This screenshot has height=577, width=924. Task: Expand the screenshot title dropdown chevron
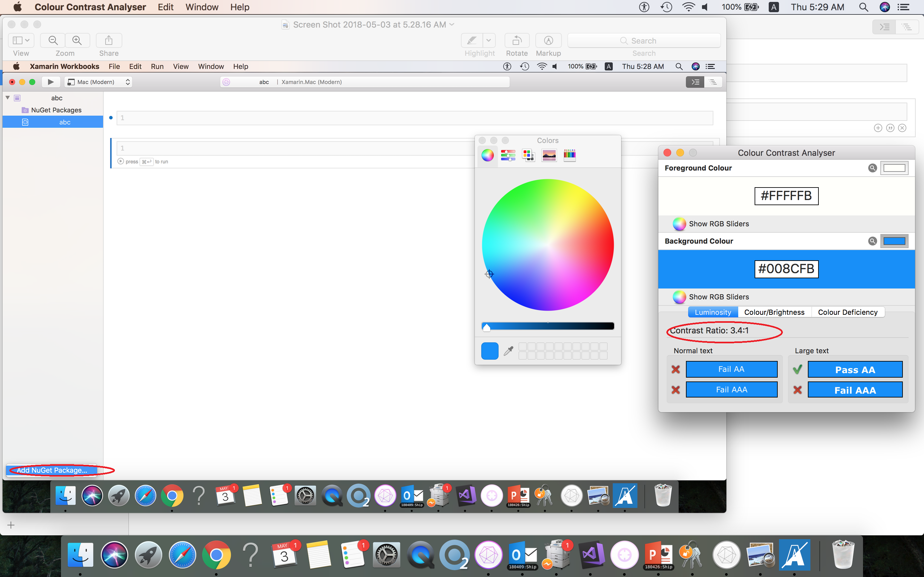452,24
